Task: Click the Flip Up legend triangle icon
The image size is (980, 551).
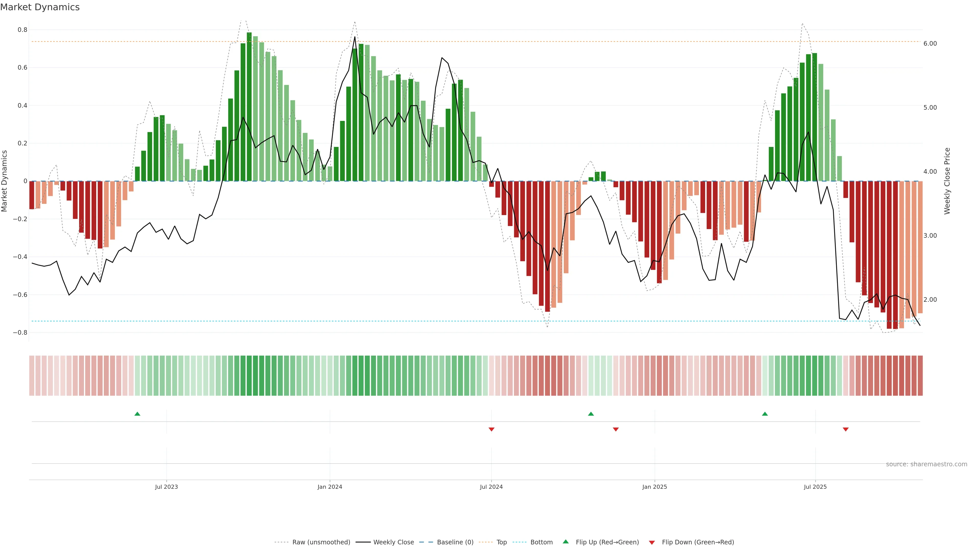Action: (x=566, y=542)
